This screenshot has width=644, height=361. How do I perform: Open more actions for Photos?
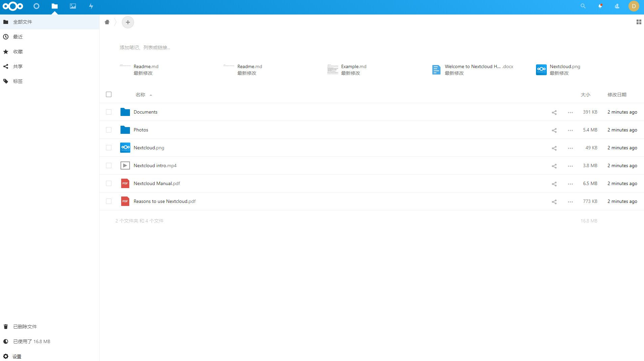click(x=570, y=130)
